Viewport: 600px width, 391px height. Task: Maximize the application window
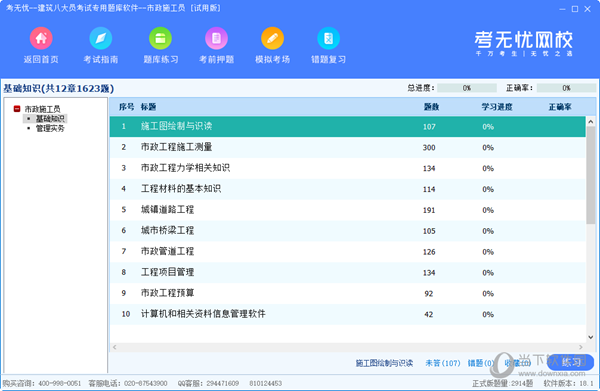point(575,9)
